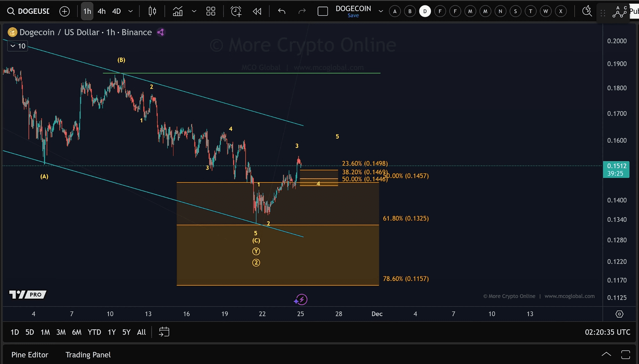639x364 pixels.
Task: Click the DOGECOIN layout name
Action: [x=353, y=8]
